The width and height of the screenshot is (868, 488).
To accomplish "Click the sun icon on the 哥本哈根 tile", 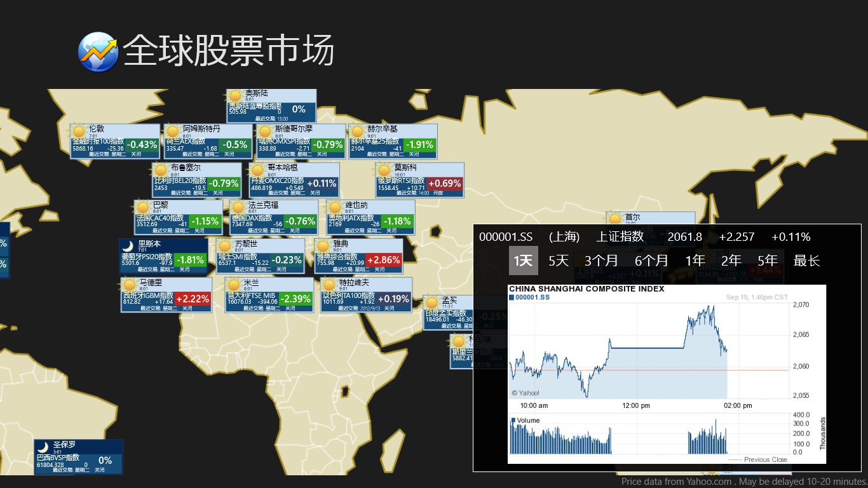I will (258, 170).
